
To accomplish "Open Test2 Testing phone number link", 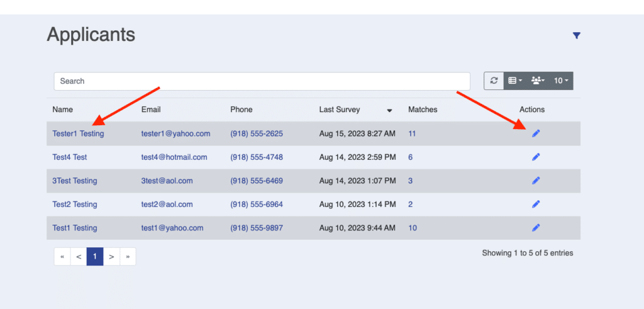I will [256, 205].
